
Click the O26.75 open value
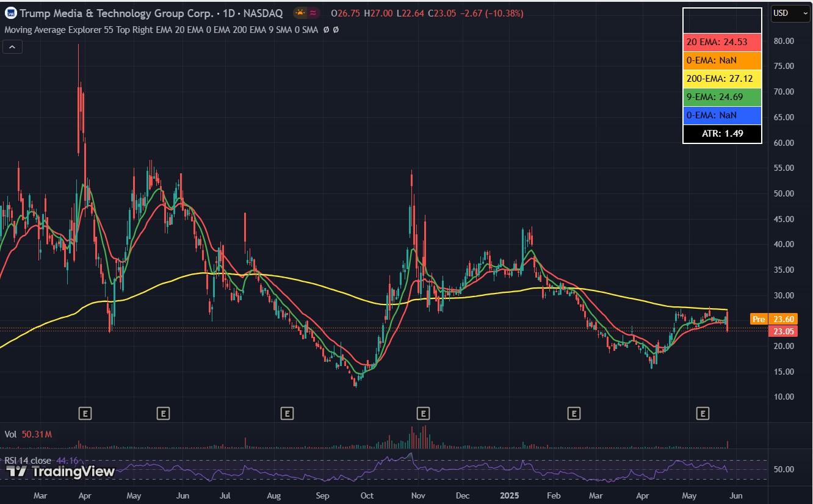[345, 13]
